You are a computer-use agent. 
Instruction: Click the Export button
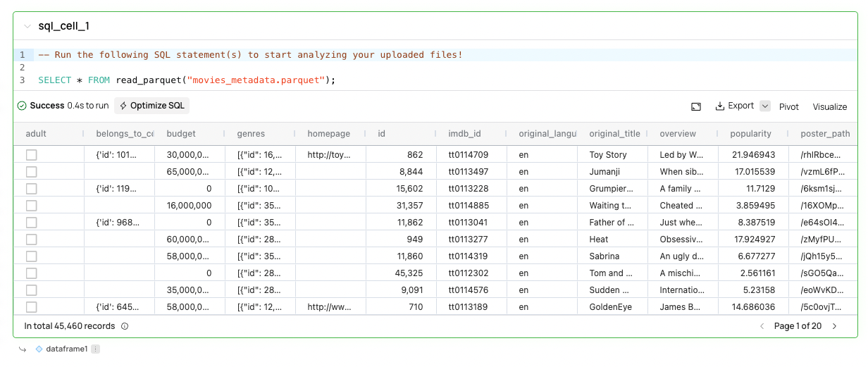[x=735, y=106]
